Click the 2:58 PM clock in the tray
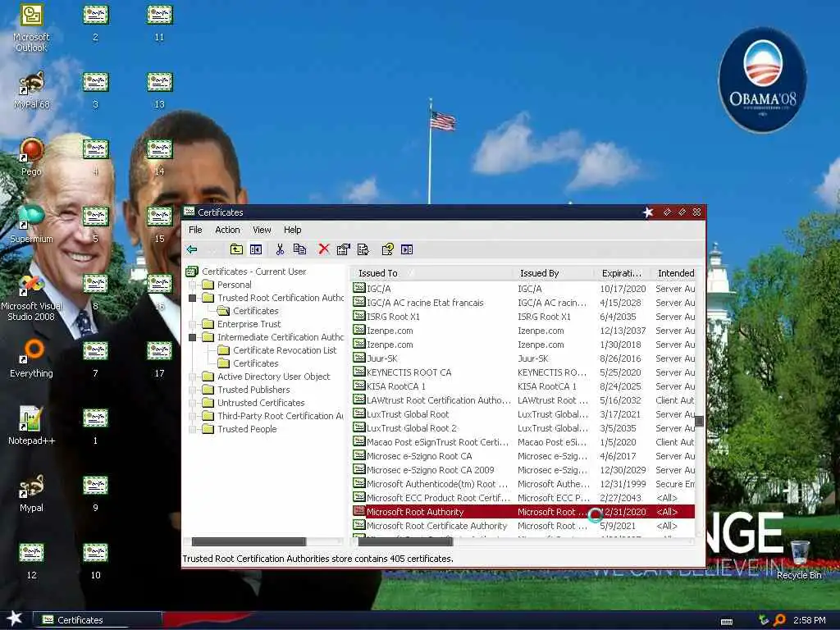The height and width of the screenshot is (630, 840). (x=809, y=620)
